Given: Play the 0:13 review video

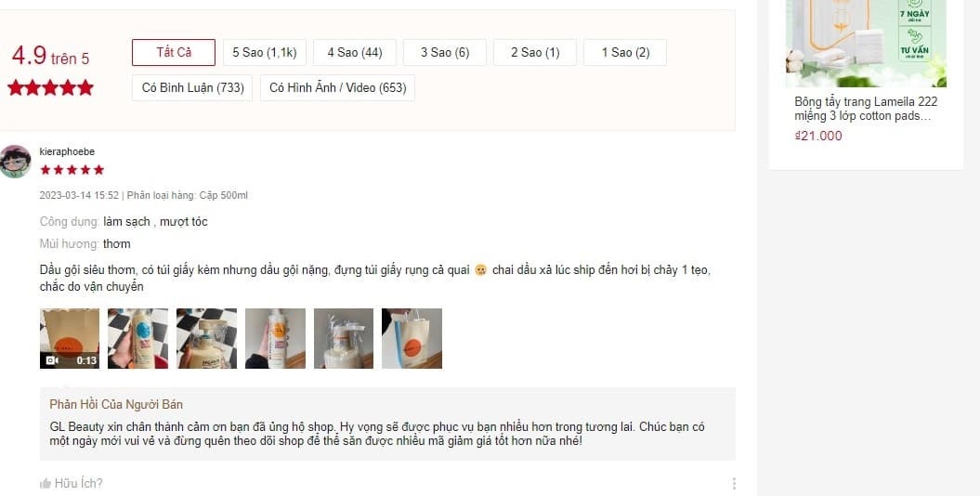Looking at the screenshot, I should click(70, 338).
